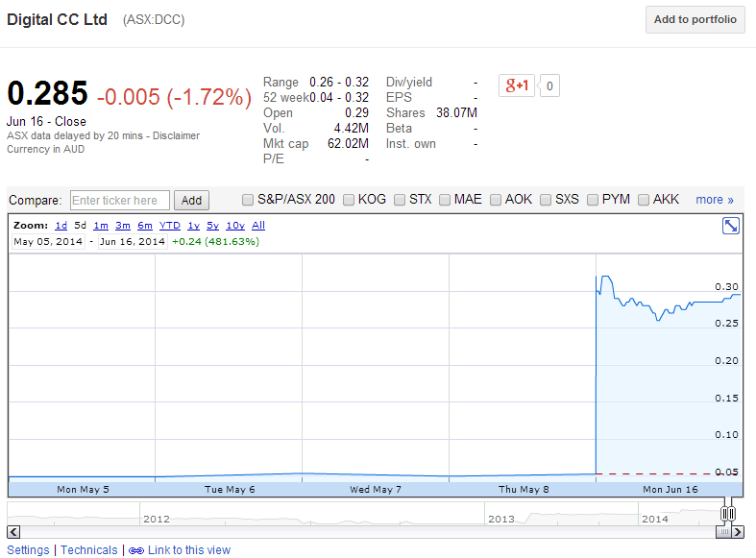Click the timeline range slider handle
The height and width of the screenshot is (558, 756).
point(728,514)
